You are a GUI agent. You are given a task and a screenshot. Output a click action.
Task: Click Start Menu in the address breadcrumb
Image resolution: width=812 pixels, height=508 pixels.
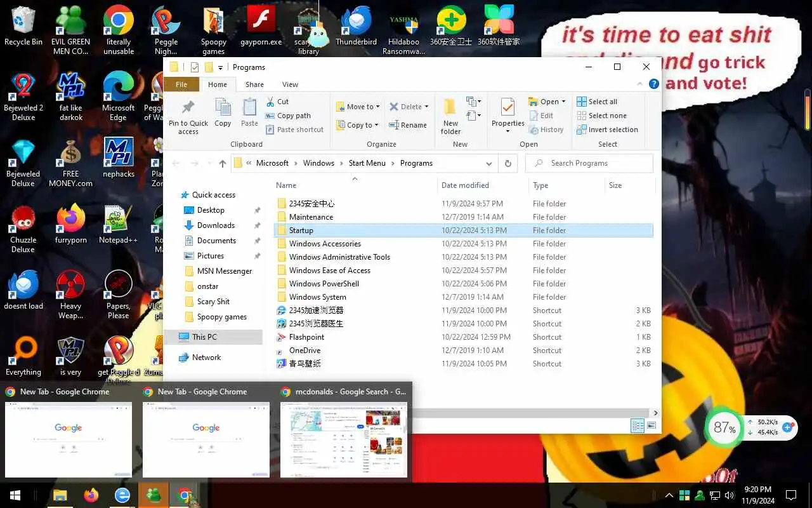(367, 163)
